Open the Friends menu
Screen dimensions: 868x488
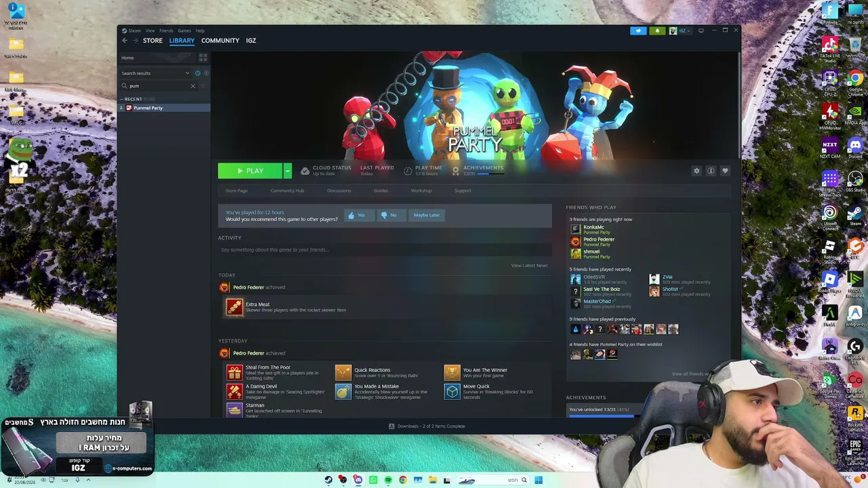[166, 30]
